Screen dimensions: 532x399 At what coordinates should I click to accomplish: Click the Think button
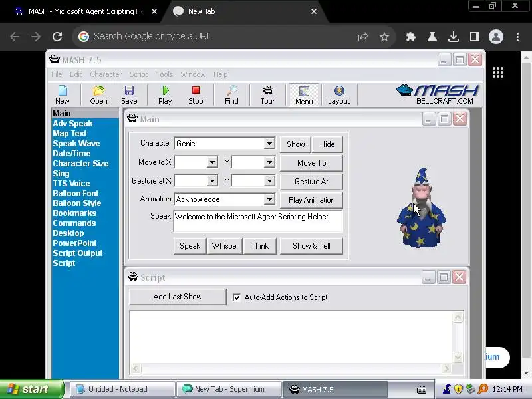(259, 246)
